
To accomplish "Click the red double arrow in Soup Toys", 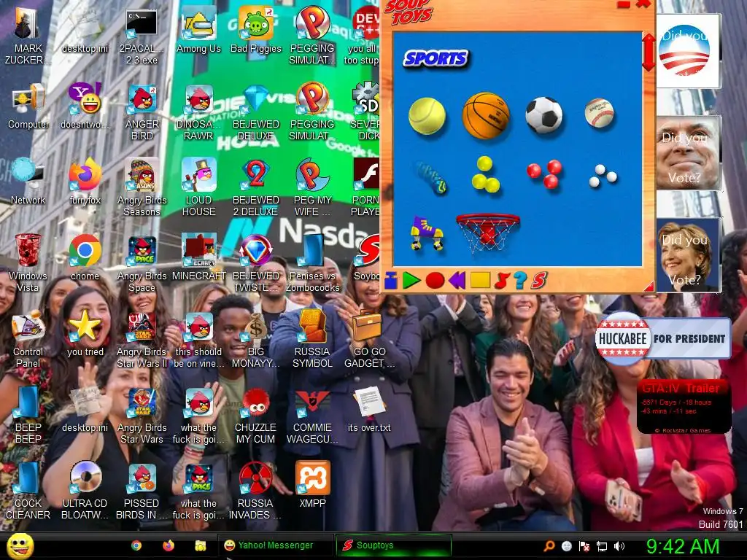I will pos(649,52).
